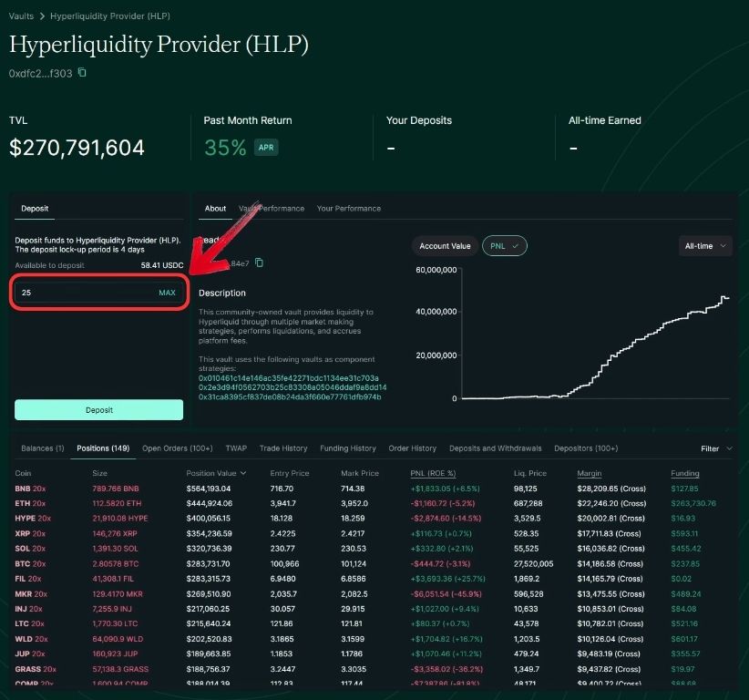Viewport: 749px width, 700px height.
Task: Sort by the Position Value column
Action: (x=216, y=473)
